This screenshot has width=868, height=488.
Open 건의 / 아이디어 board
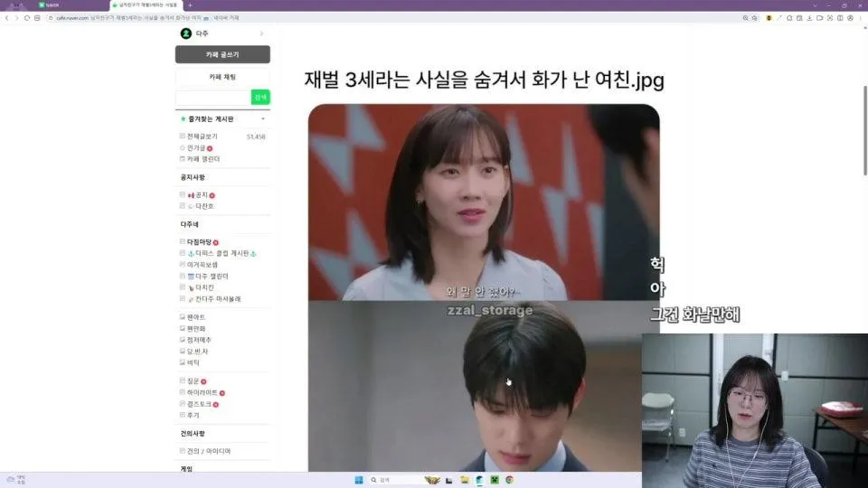tap(209, 451)
